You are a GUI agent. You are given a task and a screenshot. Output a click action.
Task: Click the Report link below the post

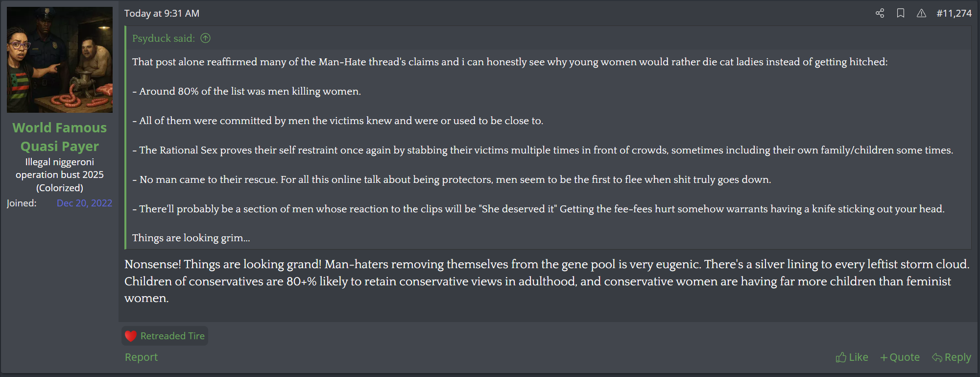[x=141, y=357]
